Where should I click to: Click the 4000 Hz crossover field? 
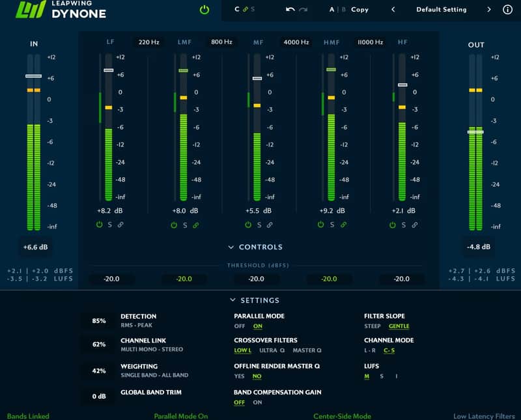[296, 42]
